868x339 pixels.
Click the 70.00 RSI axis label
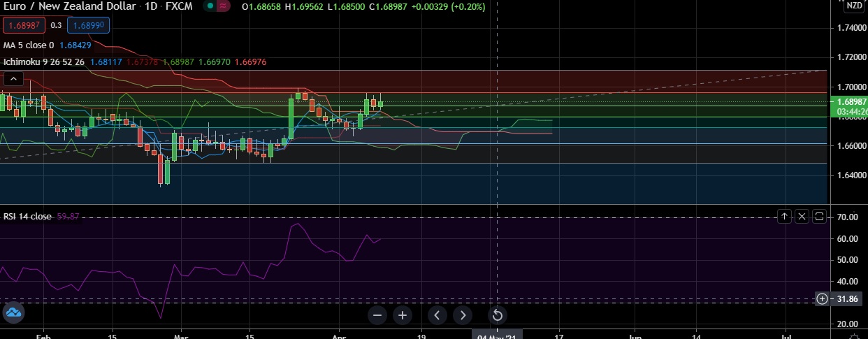tap(847, 217)
